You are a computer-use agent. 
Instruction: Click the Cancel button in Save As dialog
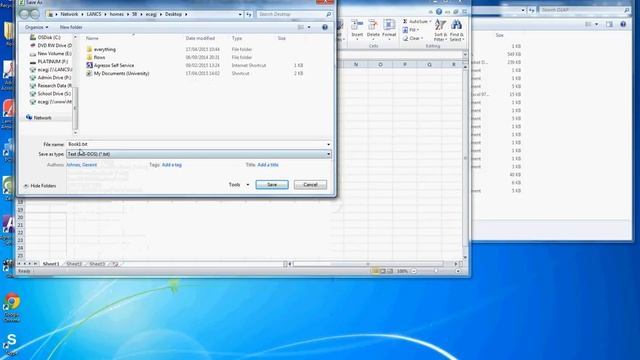tap(310, 184)
